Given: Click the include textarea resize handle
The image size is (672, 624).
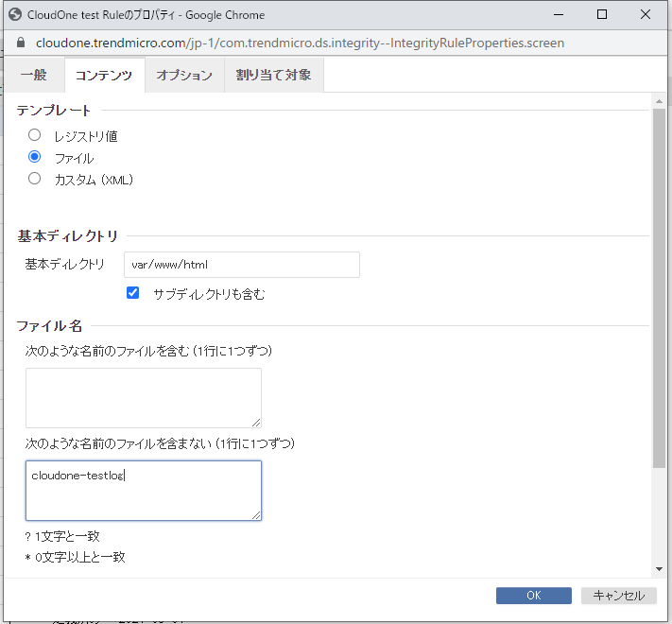Looking at the screenshot, I should click(256, 423).
